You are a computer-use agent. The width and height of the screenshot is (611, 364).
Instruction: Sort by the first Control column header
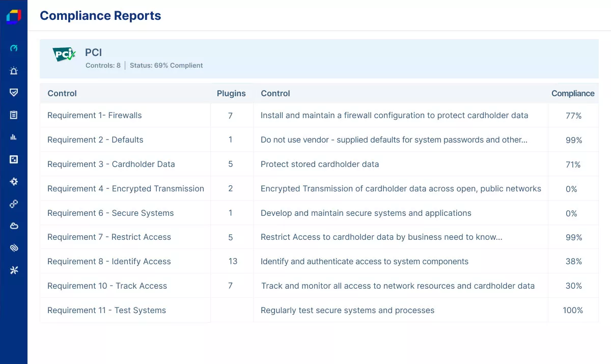click(62, 93)
